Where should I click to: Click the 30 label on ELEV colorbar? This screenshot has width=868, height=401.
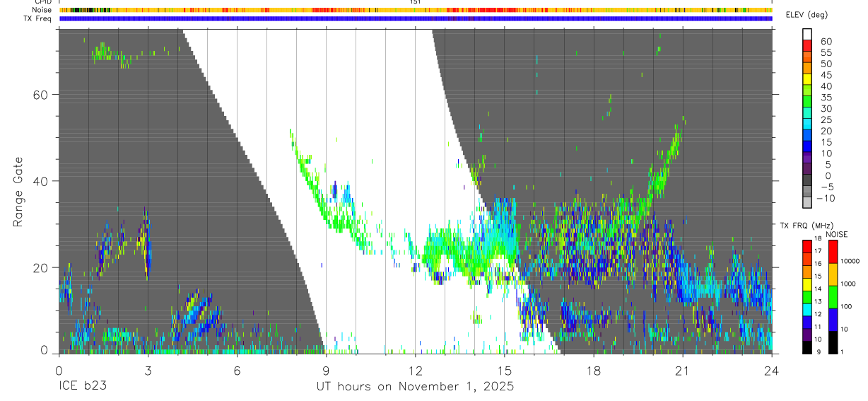click(826, 108)
